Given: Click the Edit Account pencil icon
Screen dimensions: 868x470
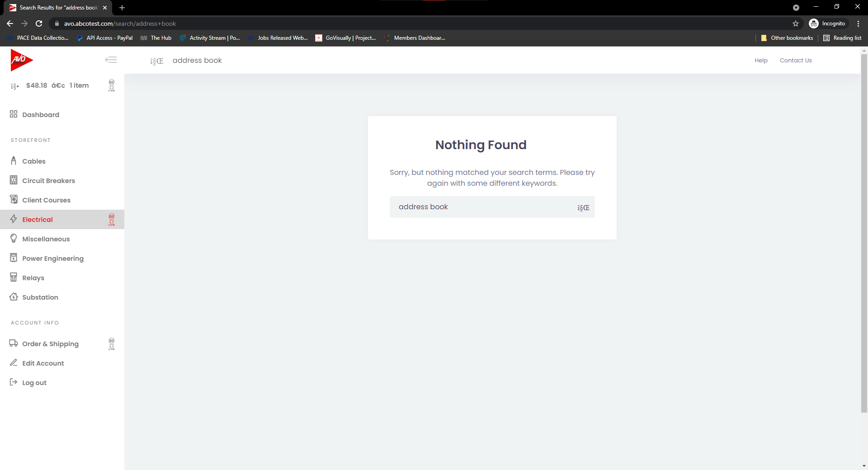Looking at the screenshot, I should tap(14, 363).
